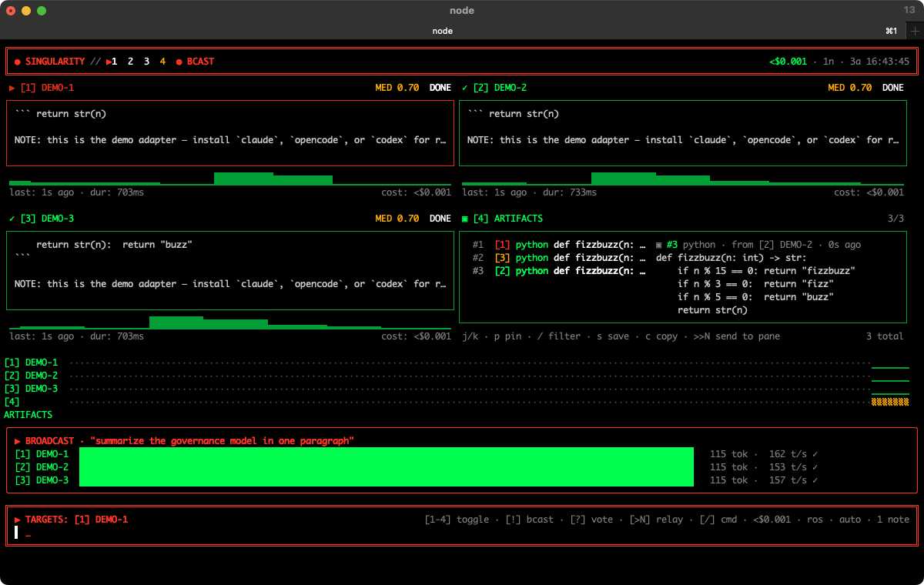Click the artifact #3 preview header icon
Viewport: 924px width, 585px height.
tap(659, 245)
